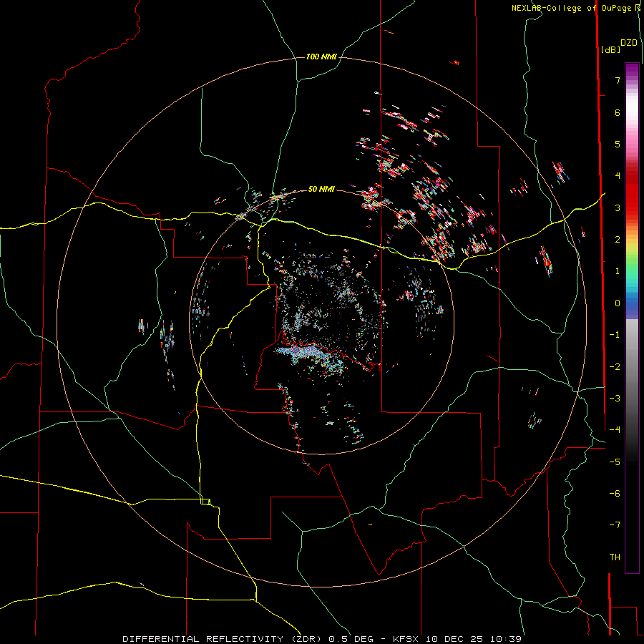Click the ZDR color scale bar
The height and width of the screenshot is (644, 644).
(632, 318)
